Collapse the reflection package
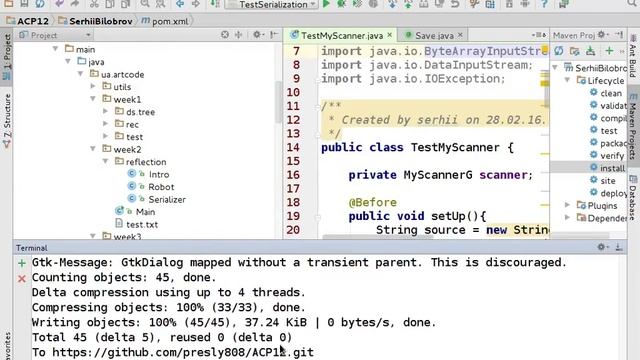The width and height of the screenshot is (640, 360). point(105,162)
